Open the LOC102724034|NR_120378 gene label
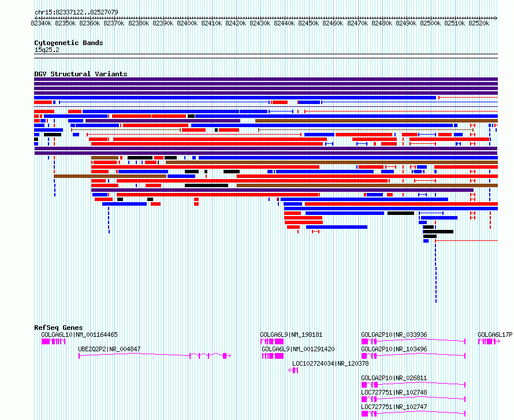Screen dimensions: 514x420 coord(330,363)
